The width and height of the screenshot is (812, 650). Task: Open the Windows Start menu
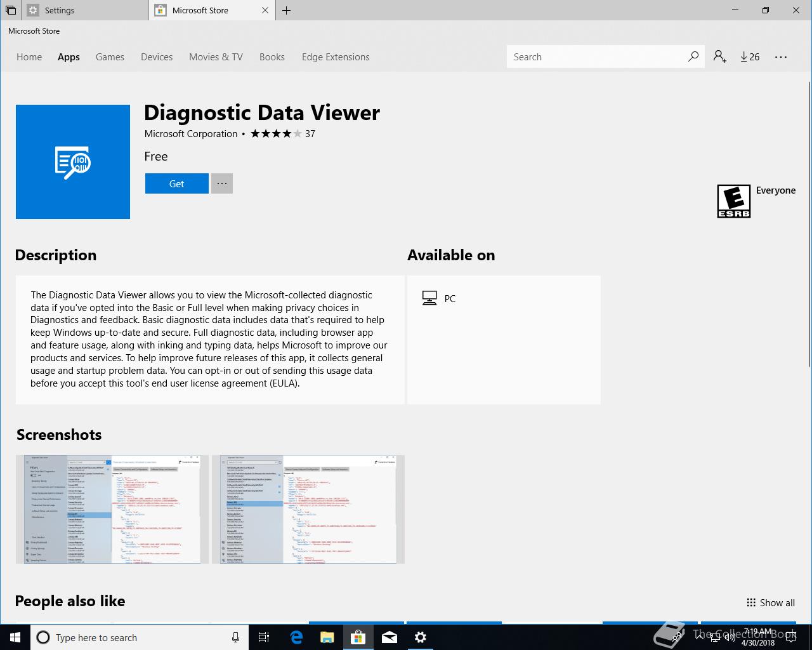pyautogui.click(x=15, y=637)
